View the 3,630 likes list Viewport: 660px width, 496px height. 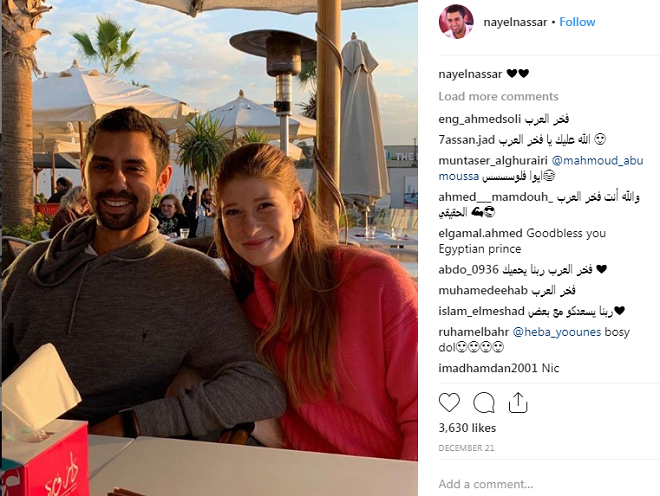coord(467,428)
